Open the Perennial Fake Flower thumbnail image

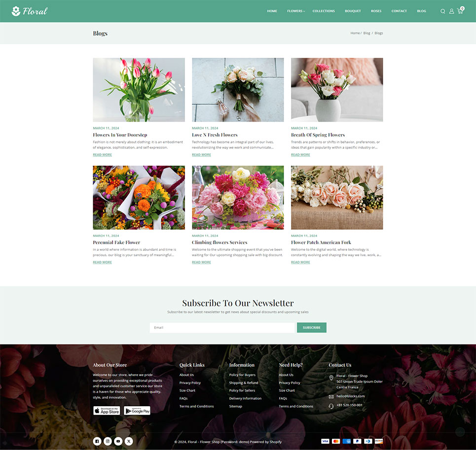coord(139,197)
